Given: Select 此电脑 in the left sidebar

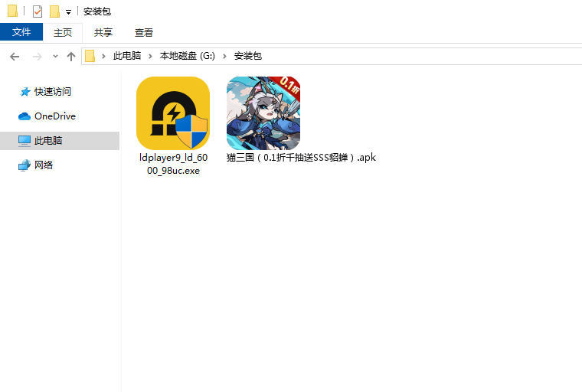Looking at the screenshot, I should coord(48,141).
